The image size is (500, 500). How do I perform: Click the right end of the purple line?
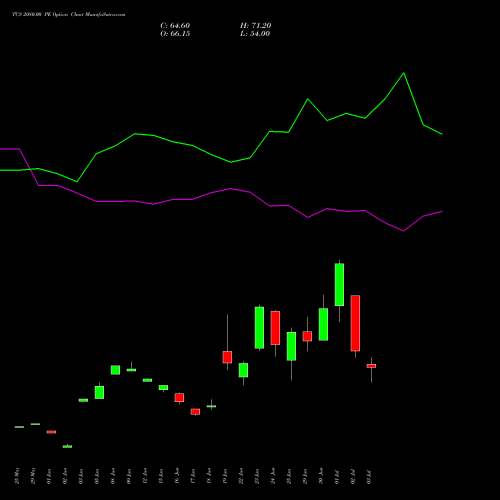(x=442, y=211)
